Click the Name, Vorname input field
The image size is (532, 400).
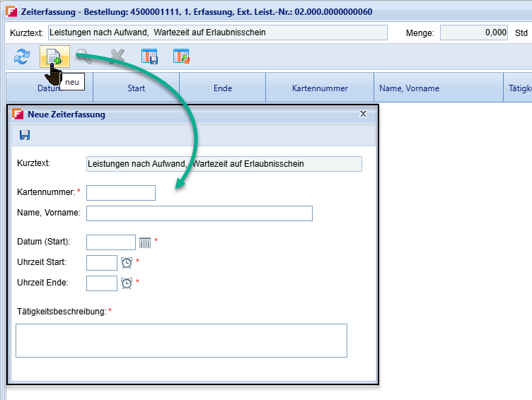199,213
